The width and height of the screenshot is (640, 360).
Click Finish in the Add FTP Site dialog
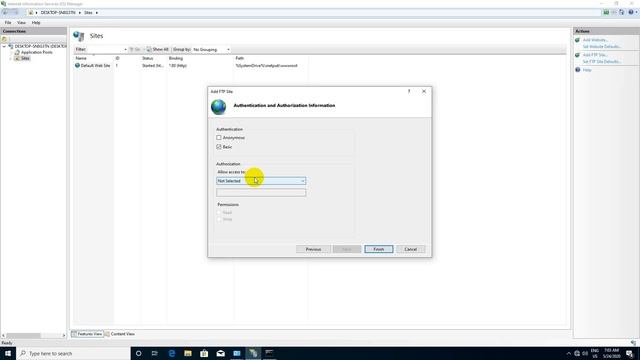coord(378,249)
